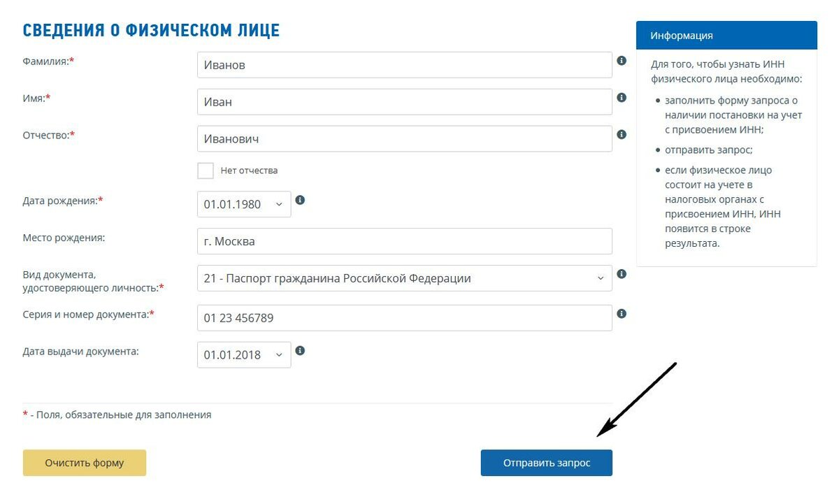Click the Информация panel header

(x=726, y=35)
